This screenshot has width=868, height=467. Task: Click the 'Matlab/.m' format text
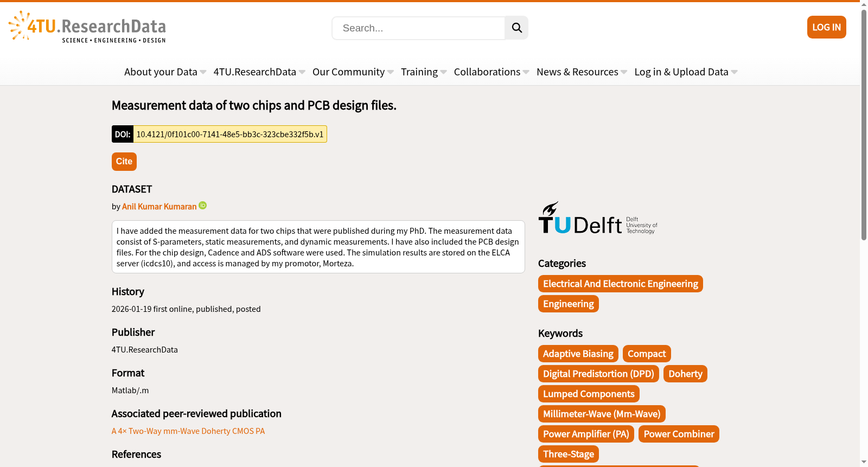130,391
